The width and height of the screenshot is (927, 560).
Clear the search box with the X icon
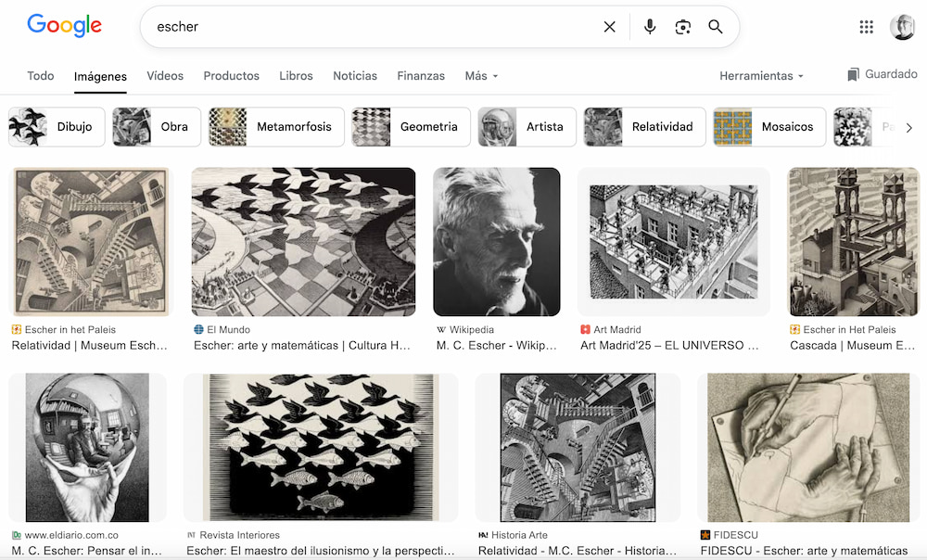point(610,27)
